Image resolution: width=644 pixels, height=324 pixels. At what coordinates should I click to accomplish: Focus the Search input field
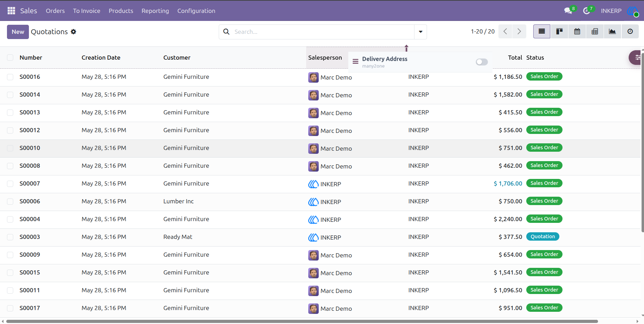(323, 32)
